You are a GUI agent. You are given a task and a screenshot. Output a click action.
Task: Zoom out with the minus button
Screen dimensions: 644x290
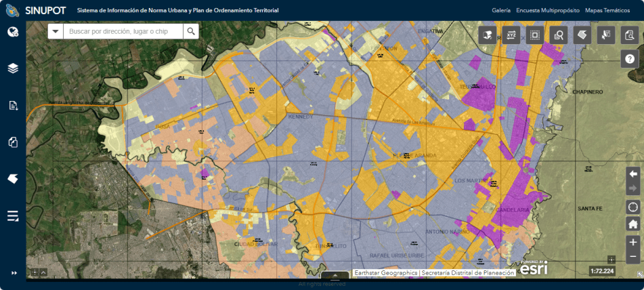(632, 257)
